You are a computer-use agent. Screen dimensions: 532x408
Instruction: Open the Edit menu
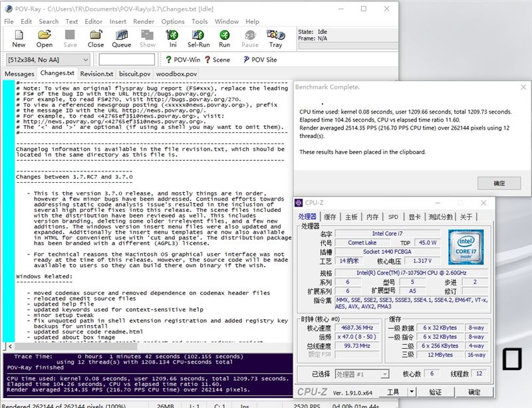(x=26, y=21)
